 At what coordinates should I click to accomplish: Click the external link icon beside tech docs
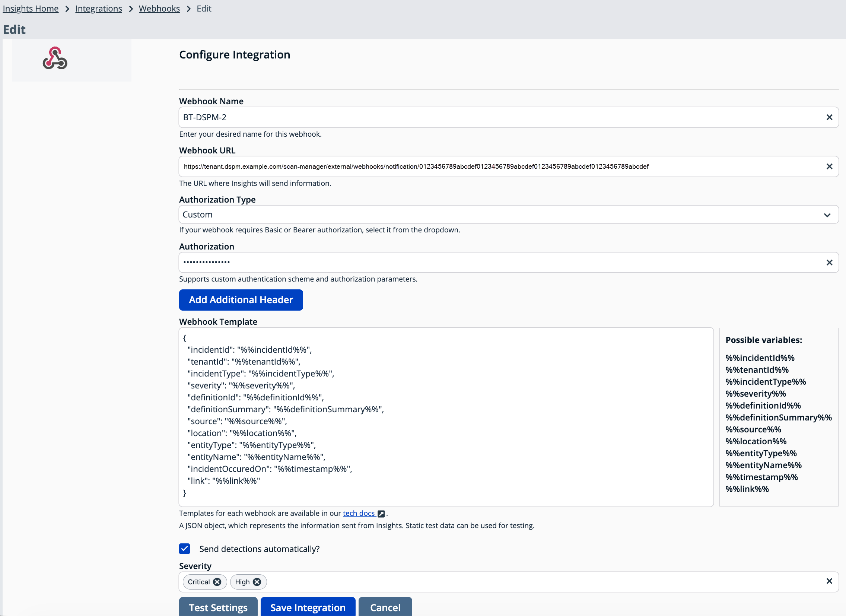381,514
